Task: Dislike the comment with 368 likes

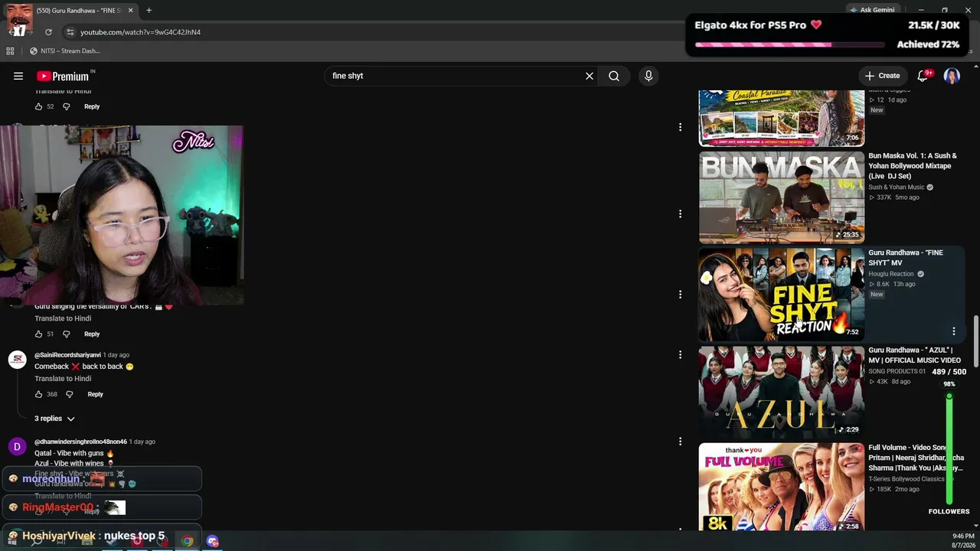Action: [69, 394]
